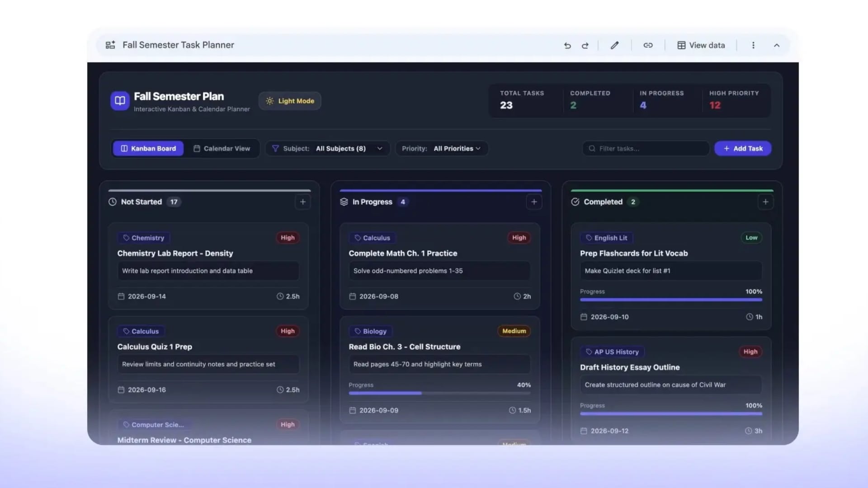Click the Chemistry subject tag

pos(144,238)
